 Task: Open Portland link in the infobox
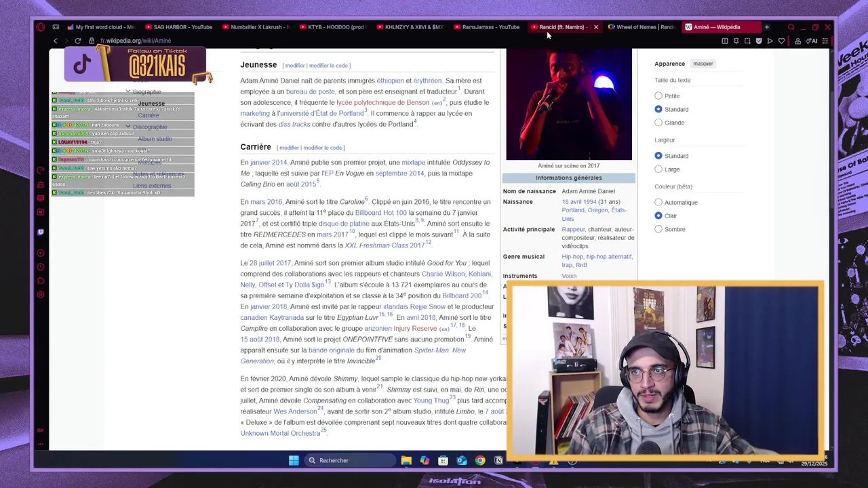click(x=573, y=210)
